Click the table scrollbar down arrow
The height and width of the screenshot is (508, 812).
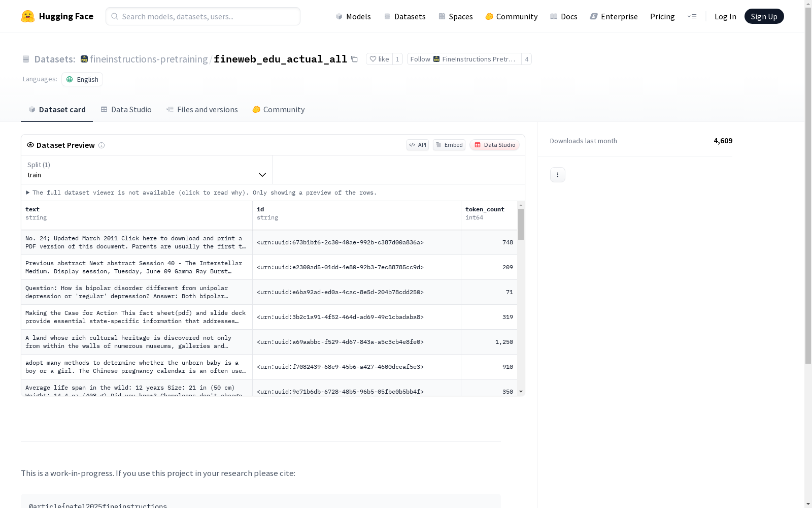521,392
